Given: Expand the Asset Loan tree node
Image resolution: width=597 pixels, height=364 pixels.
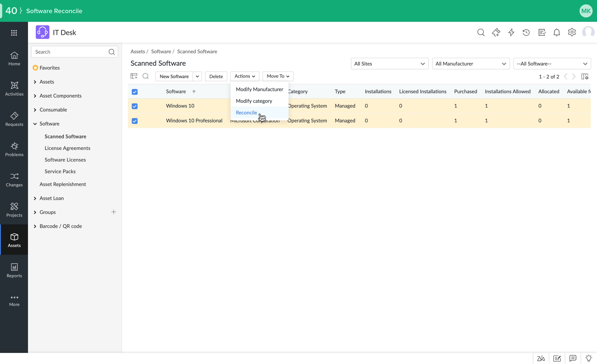Looking at the screenshot, I should [x=35, y=198].
